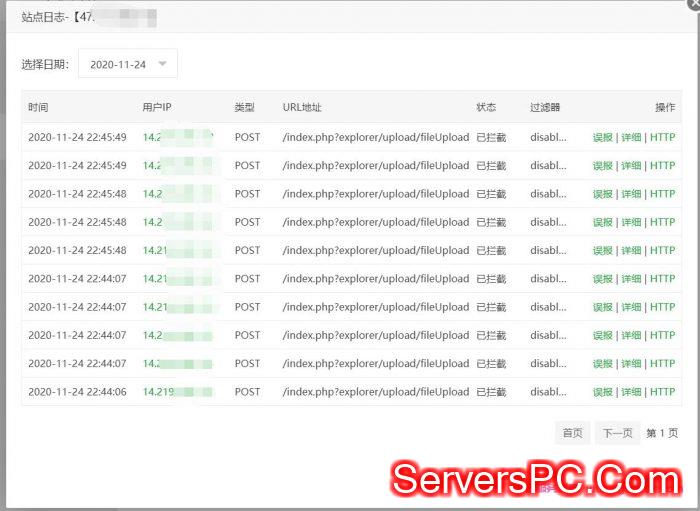This screenshot has width=700, height=511.
Task: Open HTTP link in the second log row
Action: click(x=662, y=166)
